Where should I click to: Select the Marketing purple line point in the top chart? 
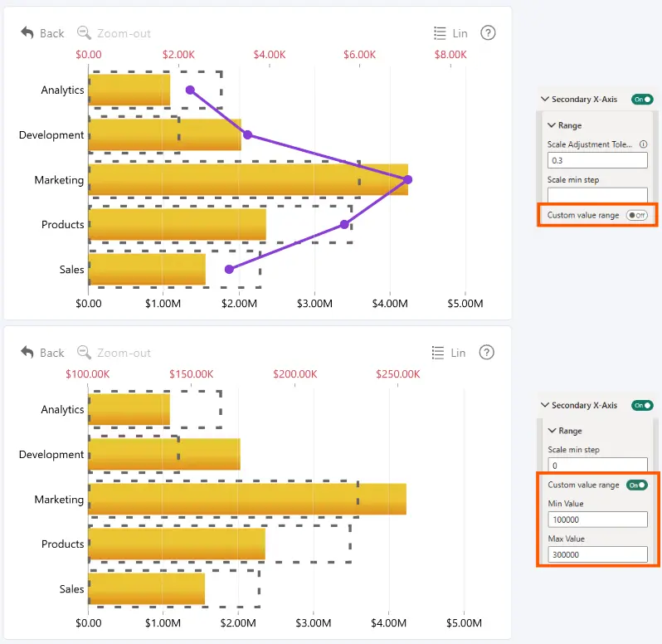[407, 180]
